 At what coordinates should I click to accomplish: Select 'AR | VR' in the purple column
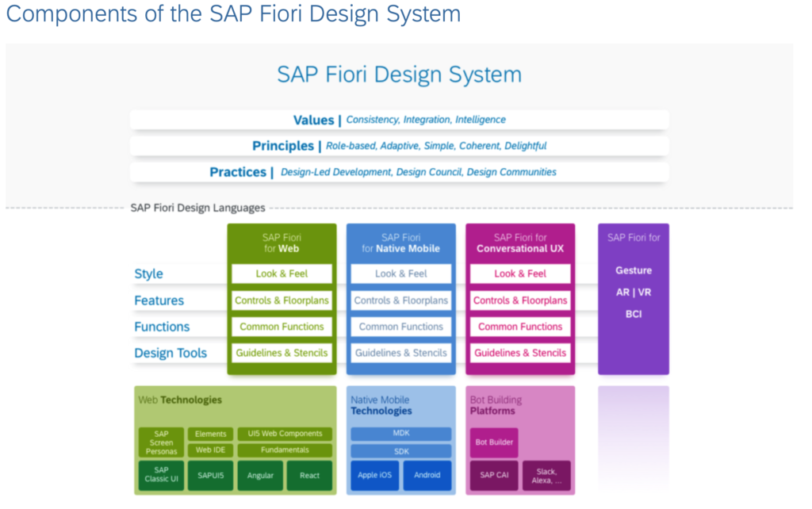tap(634, 292)
